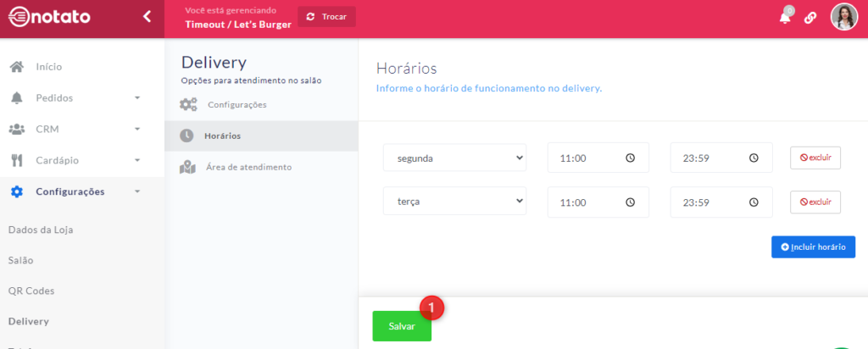Click the clock icon in terça end time
Screen dimensions: 868x349
tap(754, 202)
